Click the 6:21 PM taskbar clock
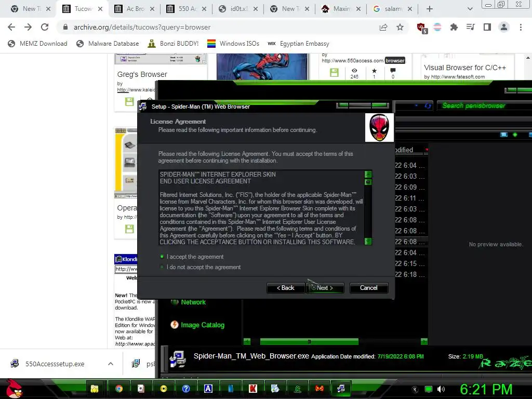This screenshot has width=532, height=399. 486,389
